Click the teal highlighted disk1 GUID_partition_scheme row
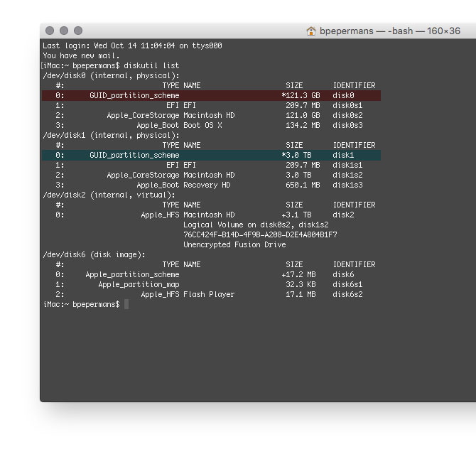476x459 pixels. (x=211, y=155)
